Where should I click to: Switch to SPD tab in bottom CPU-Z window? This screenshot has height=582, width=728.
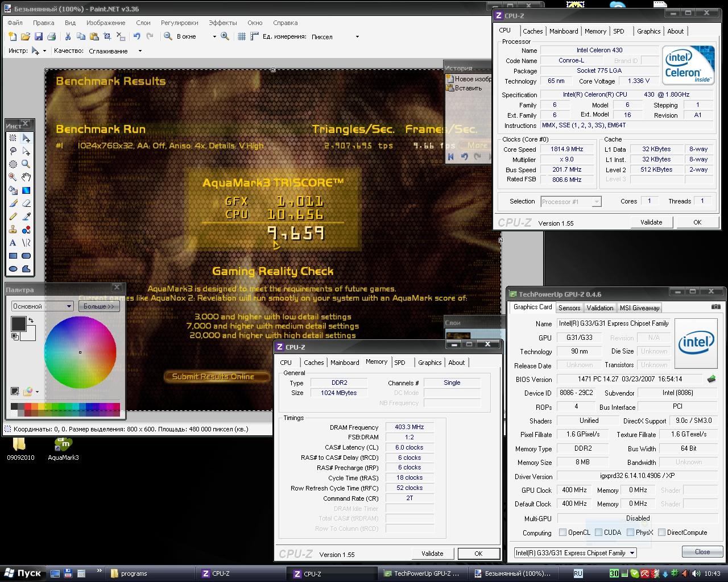[400, 363]
